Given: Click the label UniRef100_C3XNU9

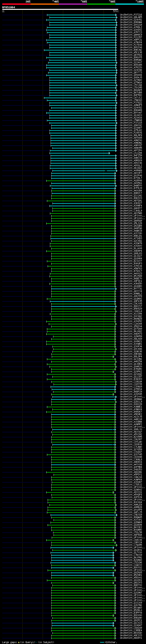Looking at the screenshot, I should point(131,387).
